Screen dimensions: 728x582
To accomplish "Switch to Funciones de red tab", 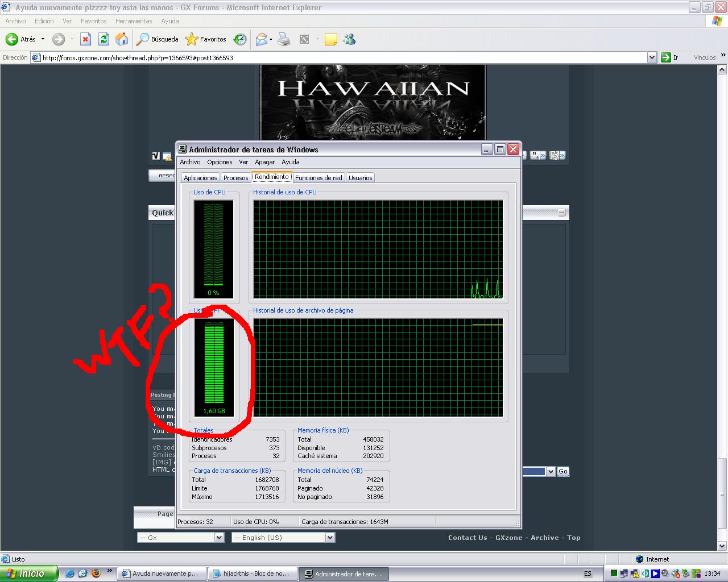I will click(x=318, y=178).
